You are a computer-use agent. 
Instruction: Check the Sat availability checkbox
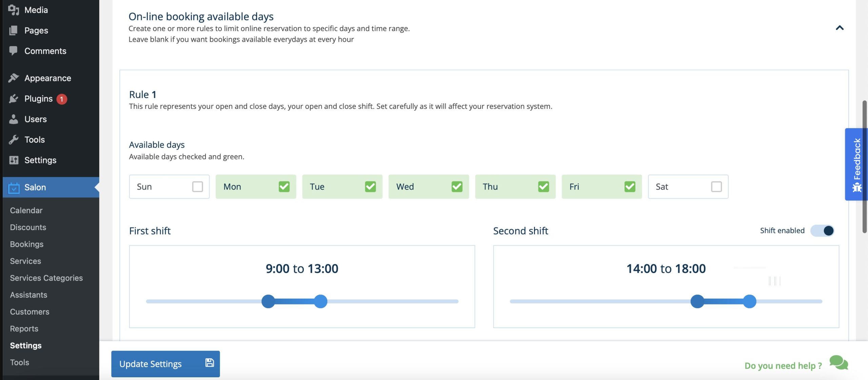[716, 186]
